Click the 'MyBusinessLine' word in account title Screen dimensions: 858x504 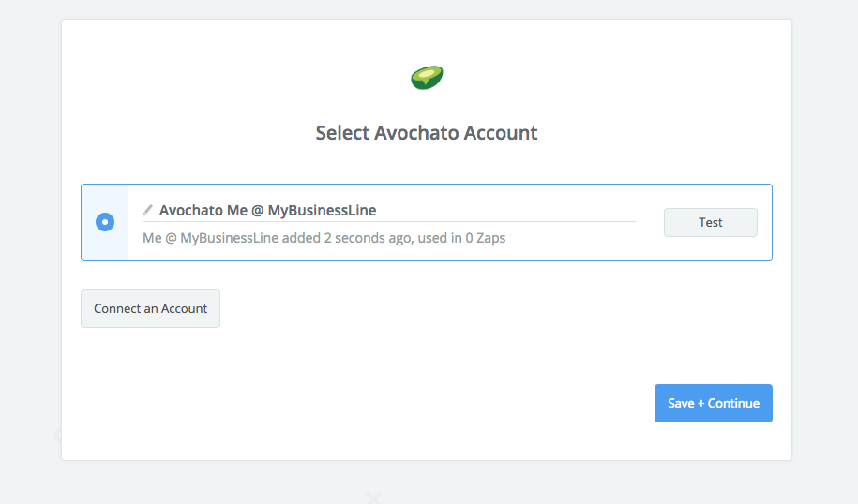click(322, 211)
